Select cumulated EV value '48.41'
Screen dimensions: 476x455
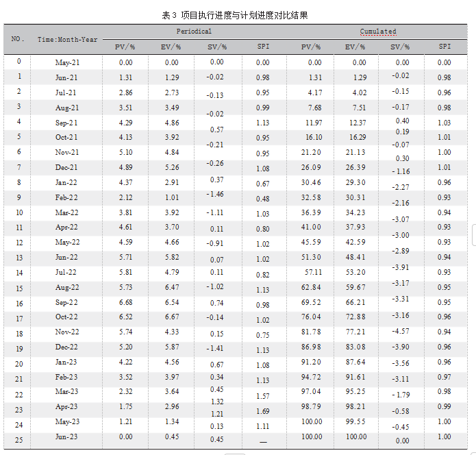point(355,257)
